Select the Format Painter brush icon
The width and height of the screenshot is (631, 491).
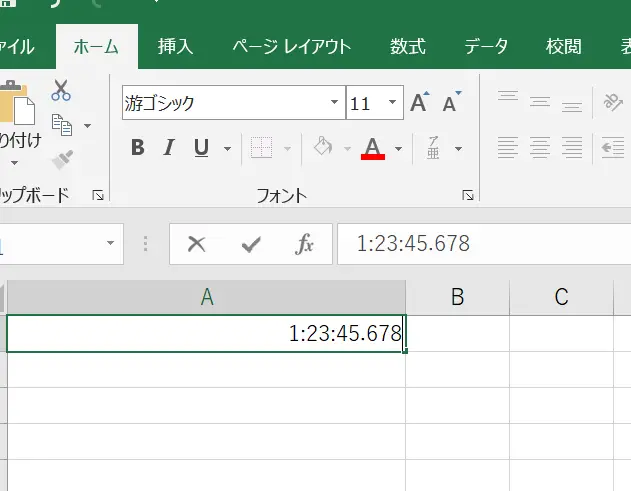coord(62,159)
